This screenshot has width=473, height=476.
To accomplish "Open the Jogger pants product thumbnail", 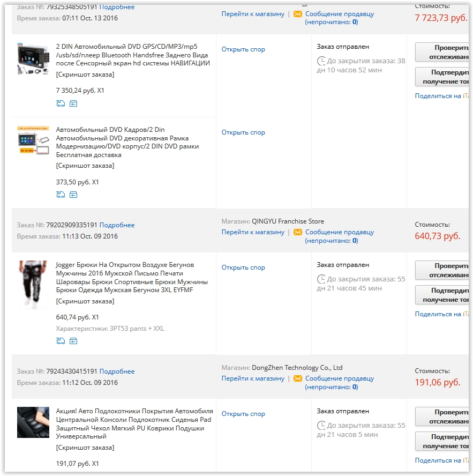I will click(x=33, y=285).
